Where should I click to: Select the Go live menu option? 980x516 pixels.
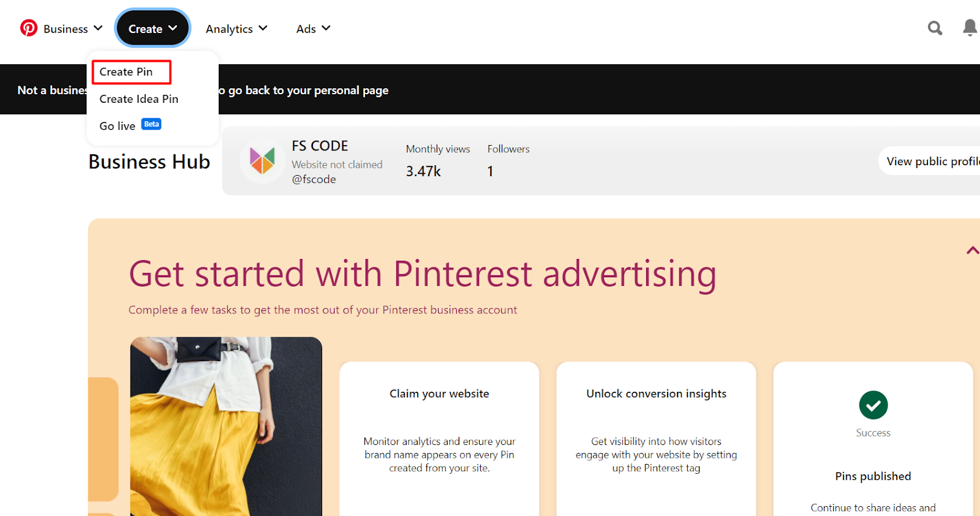(118, 126)
